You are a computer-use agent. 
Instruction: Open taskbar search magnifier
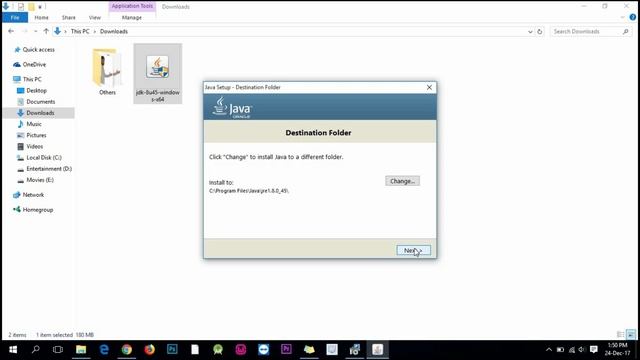[x=36, y=349]
